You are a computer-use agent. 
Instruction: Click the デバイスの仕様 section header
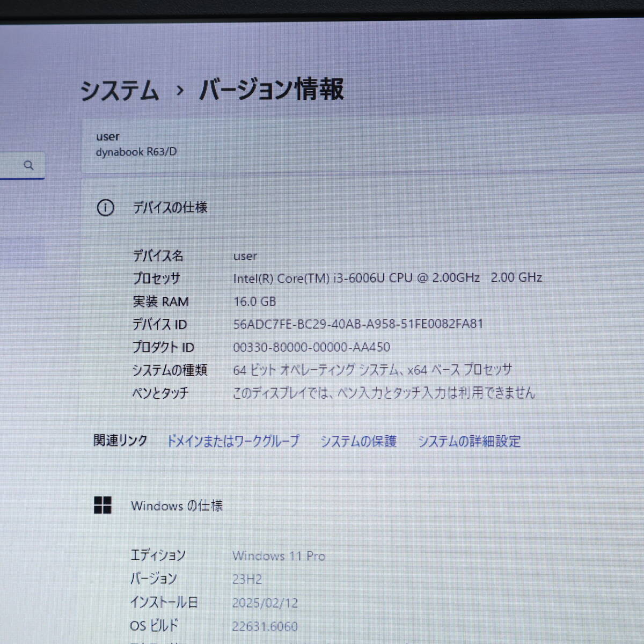click(170, 207)
